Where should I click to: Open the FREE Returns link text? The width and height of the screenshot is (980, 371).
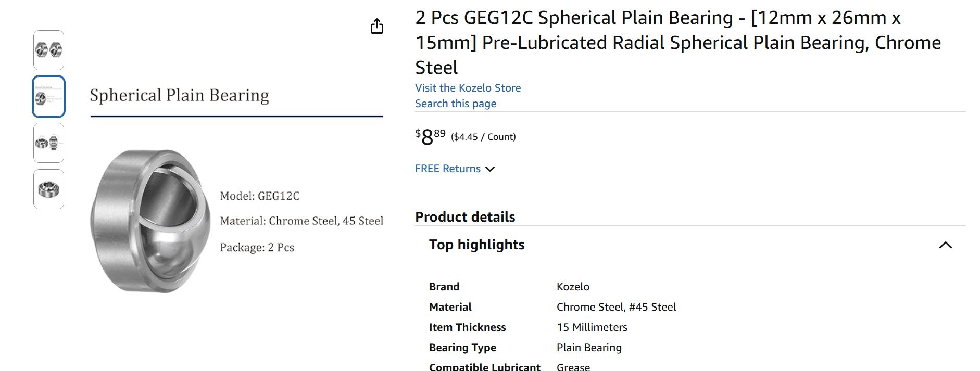447,169
